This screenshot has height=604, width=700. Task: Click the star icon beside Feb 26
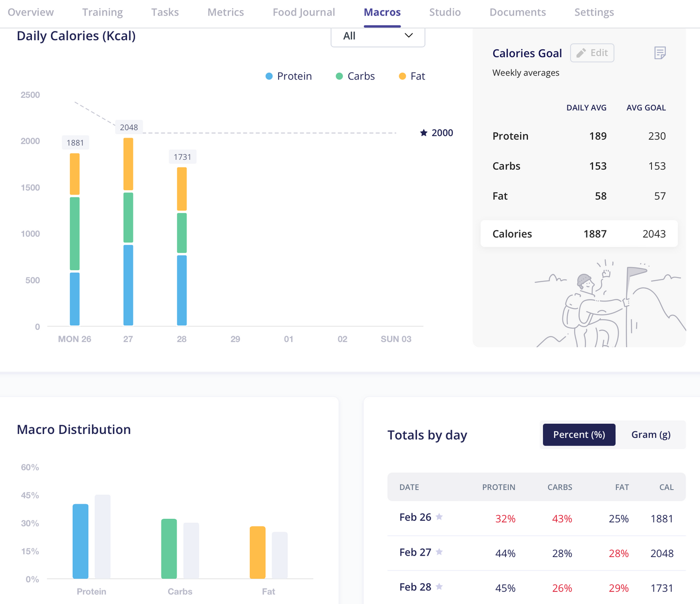[439, 517]
